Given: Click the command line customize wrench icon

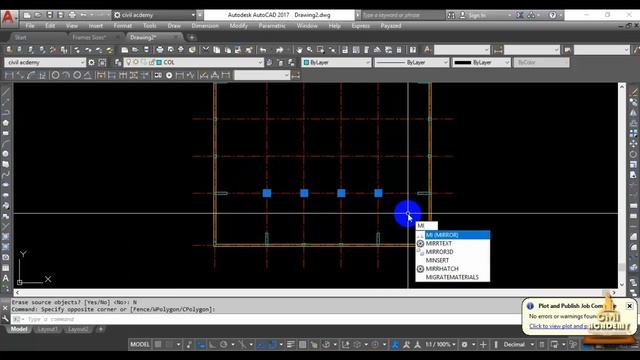Looking at the screenshot, I should click(x=5, y=318).
